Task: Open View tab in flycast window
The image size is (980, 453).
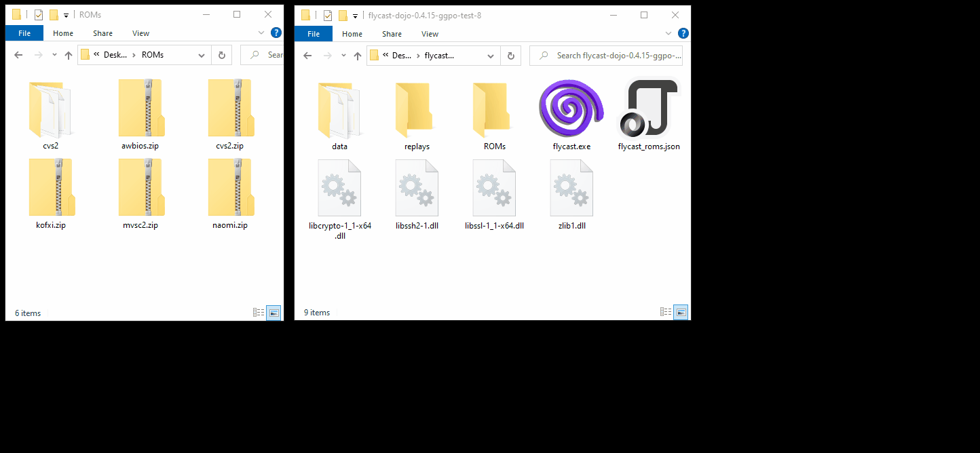Action: pyautogui.click(x=430, y=33)
